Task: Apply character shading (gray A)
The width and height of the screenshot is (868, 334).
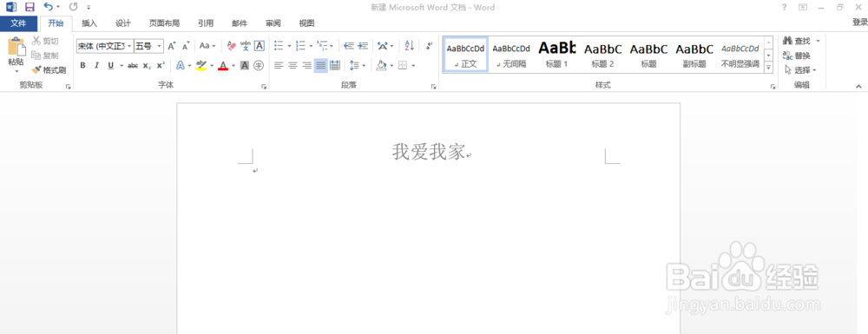Action: pyautogui.click(x=245, y=66)
